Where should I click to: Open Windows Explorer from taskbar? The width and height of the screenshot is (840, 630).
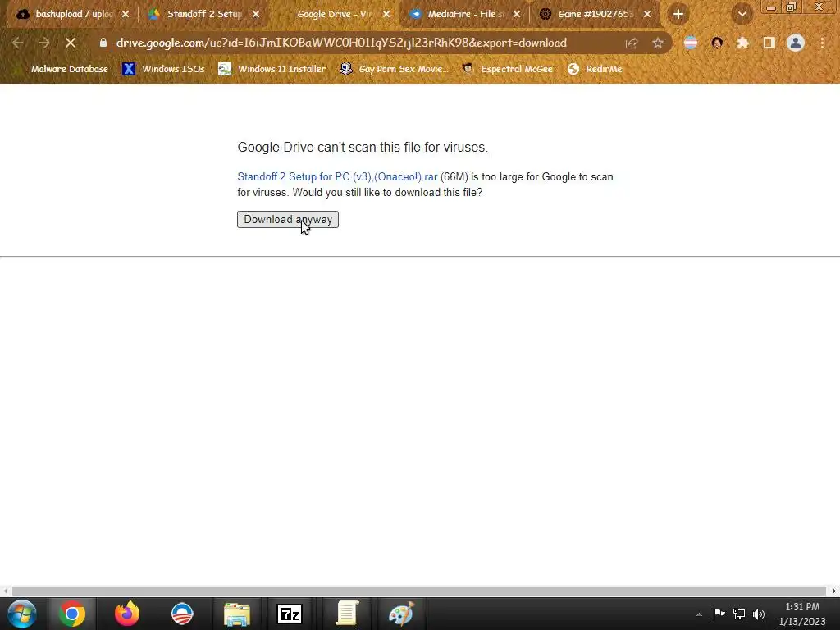(x=237, y=614)
